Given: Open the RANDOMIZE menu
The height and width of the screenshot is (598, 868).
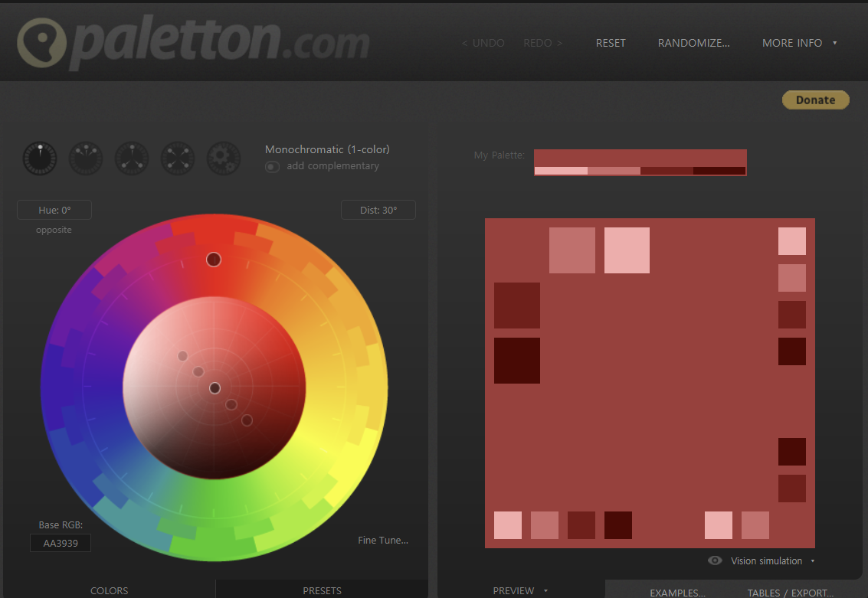Looking at the screenshot, I should [693, 43].
